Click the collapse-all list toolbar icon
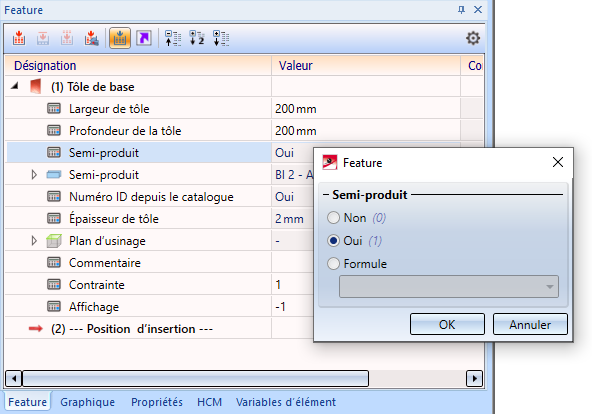Screen dimensions: 592x414 (x=173, y=38)
